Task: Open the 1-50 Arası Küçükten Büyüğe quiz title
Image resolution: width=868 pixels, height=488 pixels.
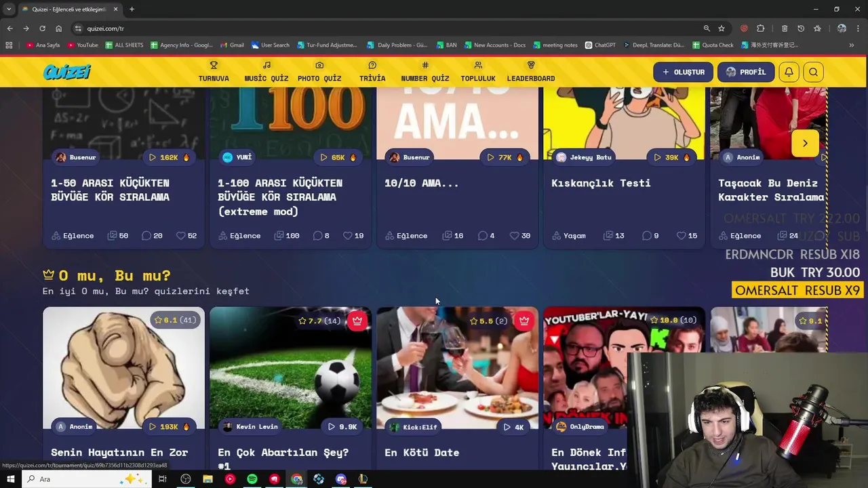Action: click(x=110, y=190)
